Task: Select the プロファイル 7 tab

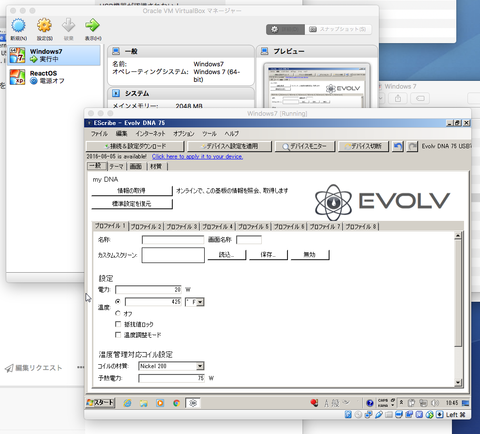Action: tap(325, 227)
